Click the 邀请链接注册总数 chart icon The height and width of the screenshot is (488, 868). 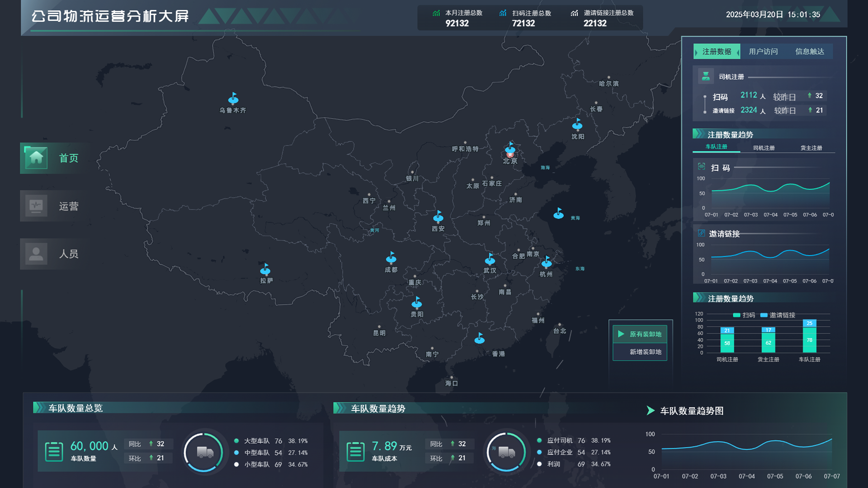(x=574, y=13)
